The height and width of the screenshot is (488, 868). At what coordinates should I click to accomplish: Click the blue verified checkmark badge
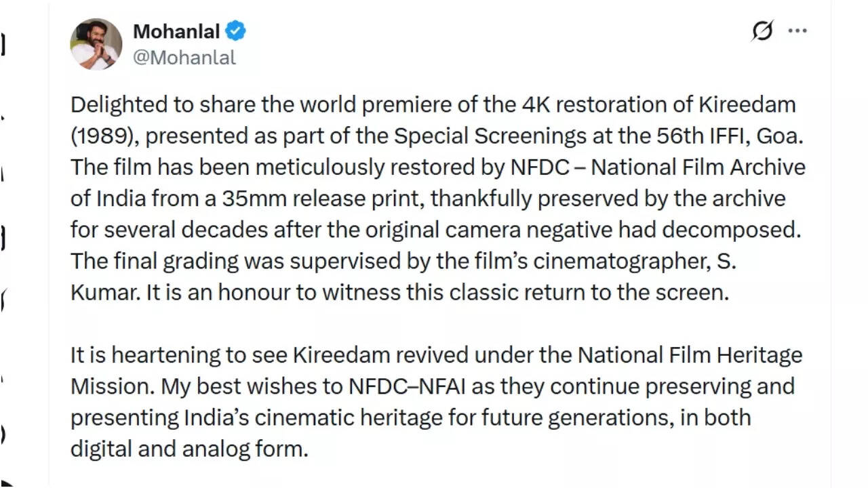pos(236,31)
